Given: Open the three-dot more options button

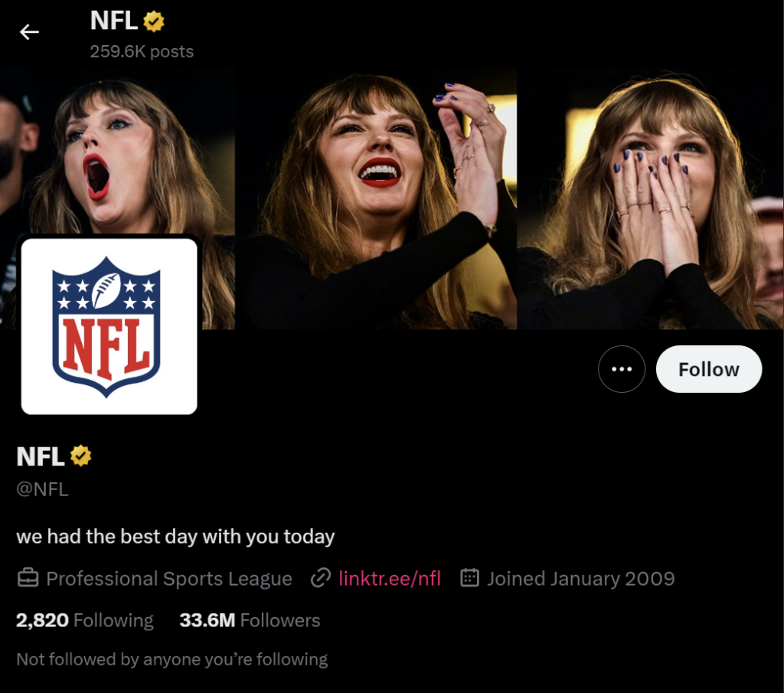Looking at the screenshot, I should point(622,369).
